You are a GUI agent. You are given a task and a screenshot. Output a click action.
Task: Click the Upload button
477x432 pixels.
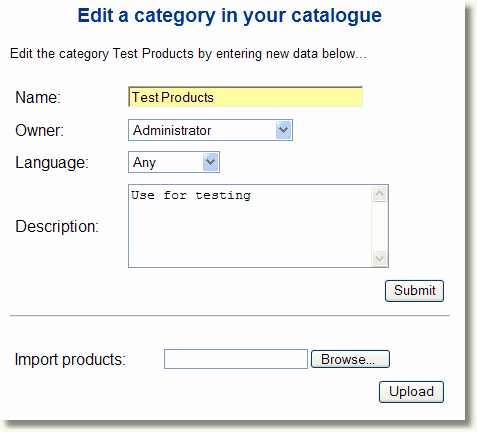[411, 392]
